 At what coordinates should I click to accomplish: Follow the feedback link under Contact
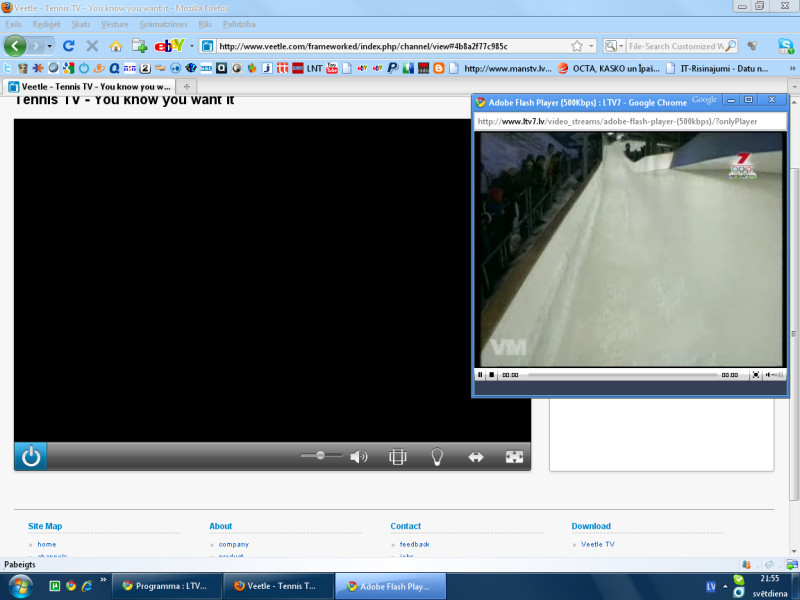tap(414, 544)
